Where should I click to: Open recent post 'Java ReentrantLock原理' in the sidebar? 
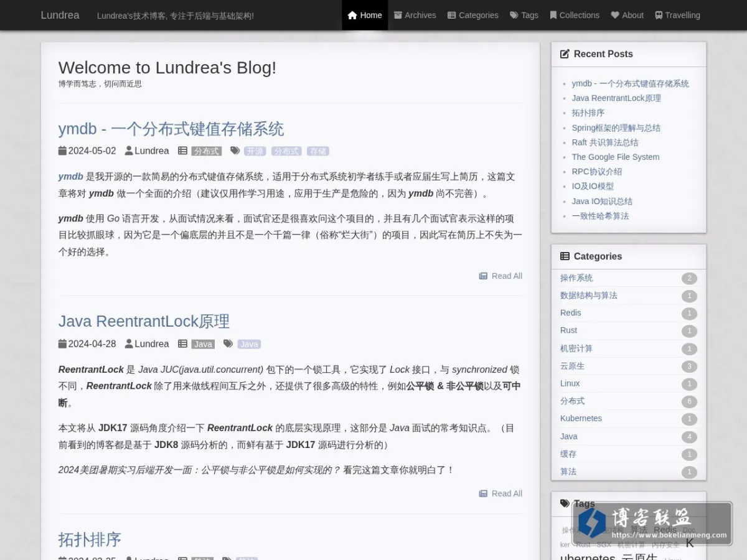(x=616, y=98)
